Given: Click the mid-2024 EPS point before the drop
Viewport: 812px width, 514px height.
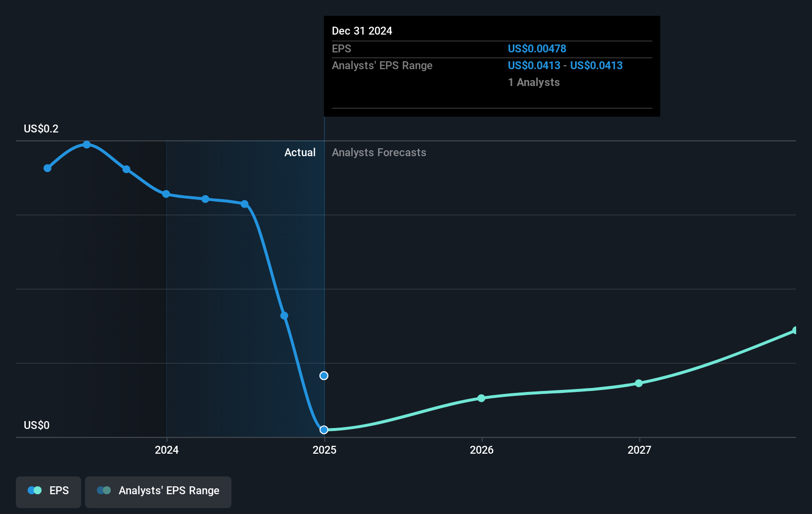Looking at the screenshot, I should pos(245,204).
